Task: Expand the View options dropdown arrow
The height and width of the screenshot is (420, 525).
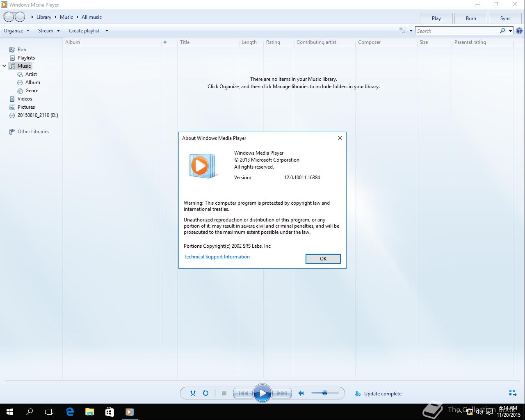Action: tap(411, 31)
